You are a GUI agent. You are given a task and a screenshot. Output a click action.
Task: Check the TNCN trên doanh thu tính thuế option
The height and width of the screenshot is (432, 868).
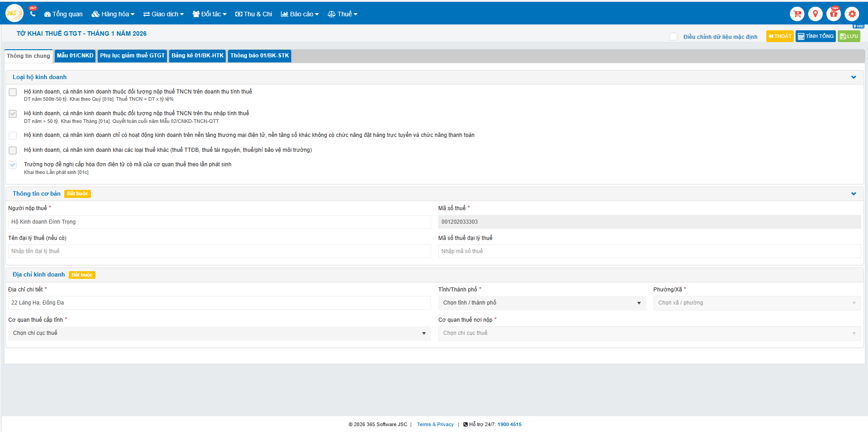click(x=13, y=92)
